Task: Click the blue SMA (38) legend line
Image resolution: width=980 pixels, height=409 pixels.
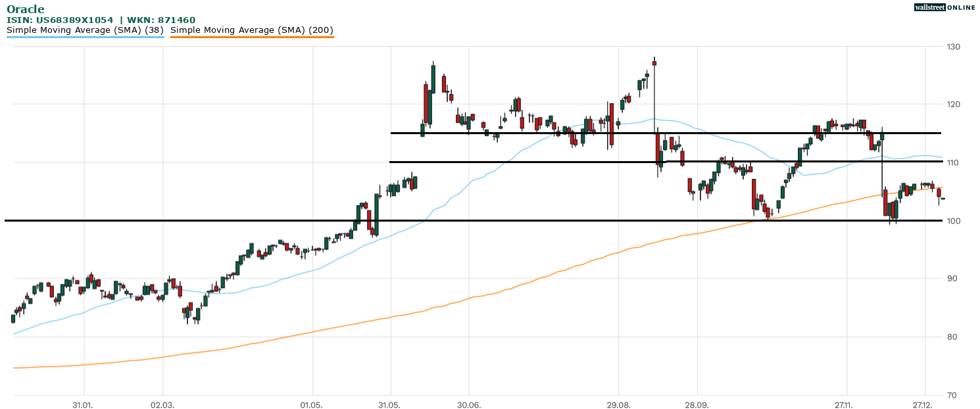Action: [x=85, y=37]
